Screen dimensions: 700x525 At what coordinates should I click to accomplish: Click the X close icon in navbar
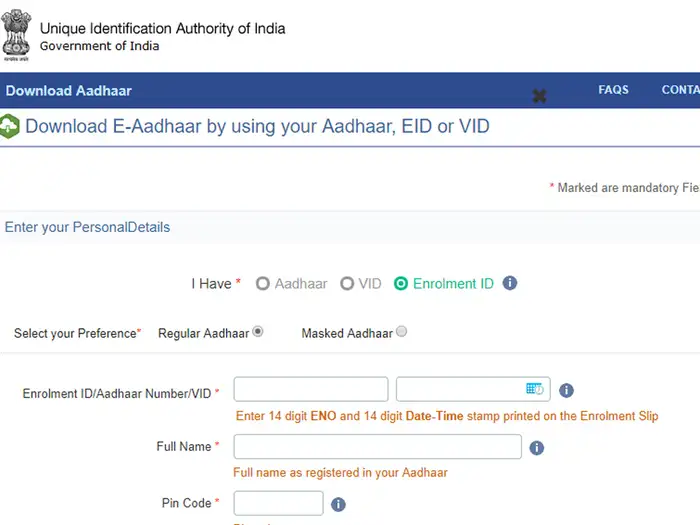[540, 96]
